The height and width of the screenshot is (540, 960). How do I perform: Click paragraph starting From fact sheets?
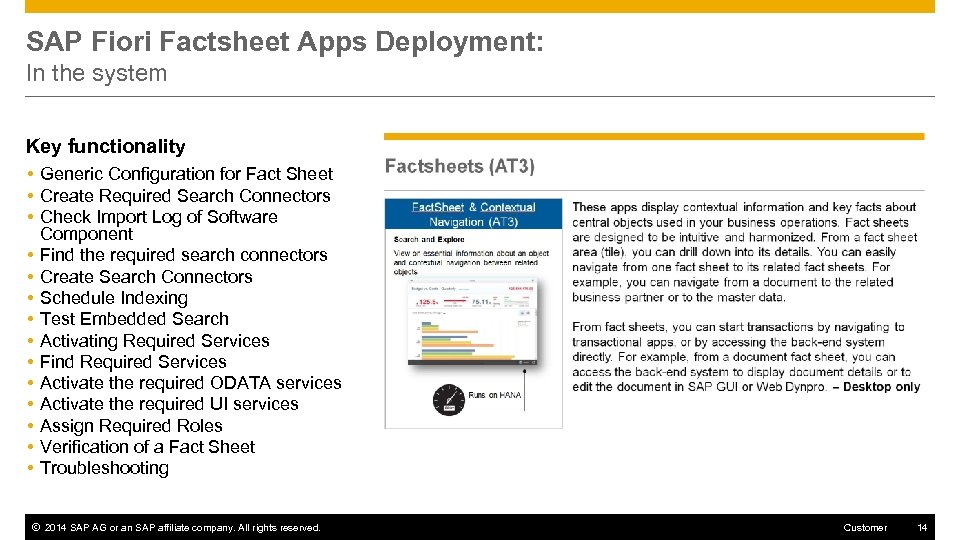pyautogui.click(x=746, y=357)
